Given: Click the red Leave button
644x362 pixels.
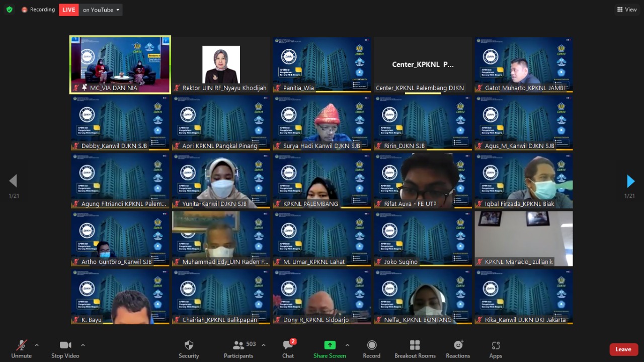Looking at the screenshot, I should [623, 349].
